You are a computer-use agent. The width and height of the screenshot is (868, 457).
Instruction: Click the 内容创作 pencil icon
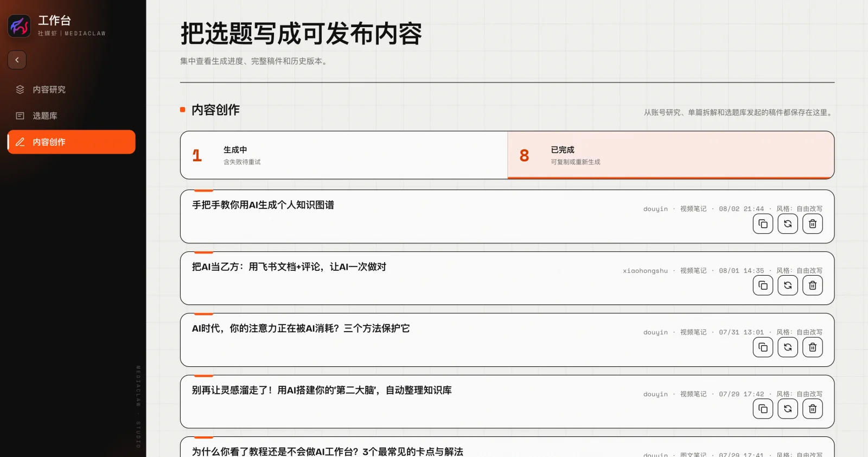(20, 142)
